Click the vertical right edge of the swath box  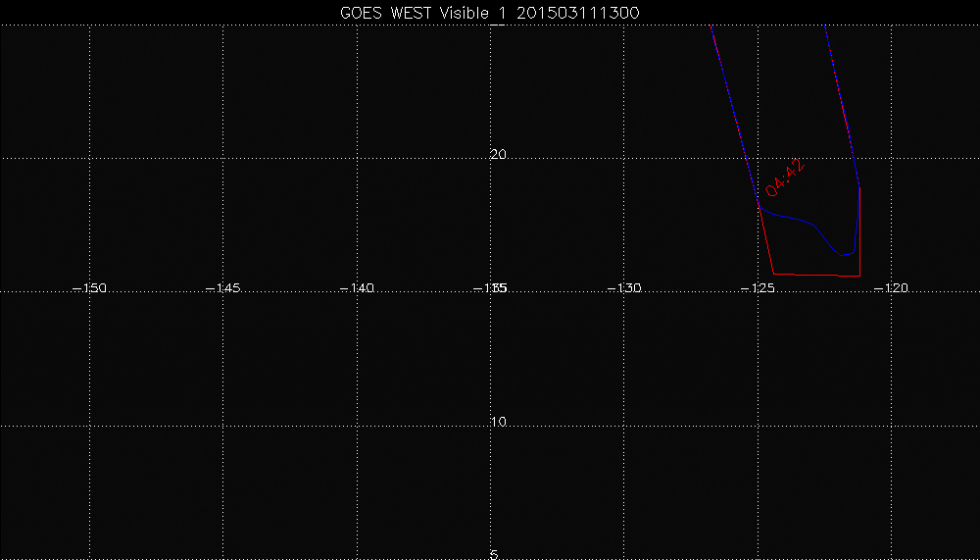859,235
